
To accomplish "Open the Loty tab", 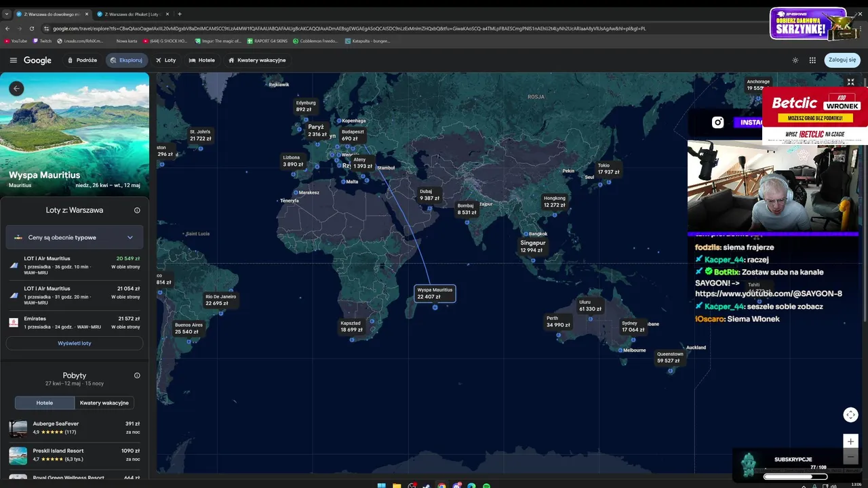I will (x=165, y=60).
